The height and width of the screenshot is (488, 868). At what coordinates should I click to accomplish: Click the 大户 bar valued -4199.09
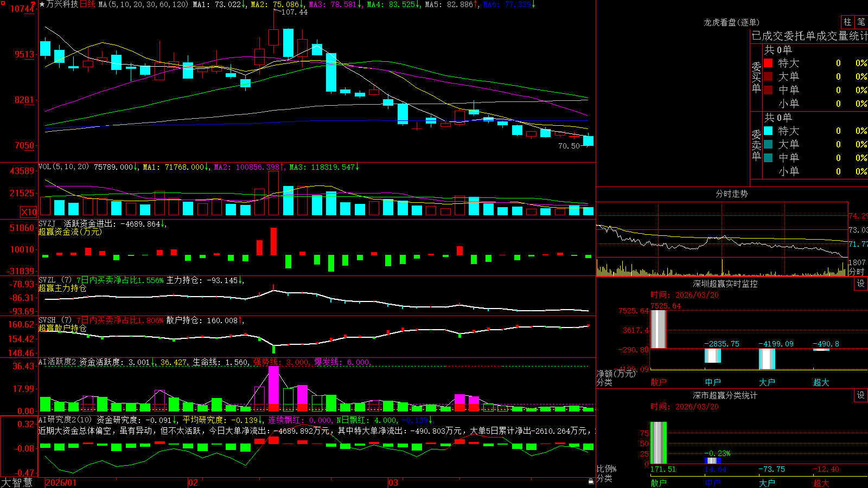click(767, 359)
